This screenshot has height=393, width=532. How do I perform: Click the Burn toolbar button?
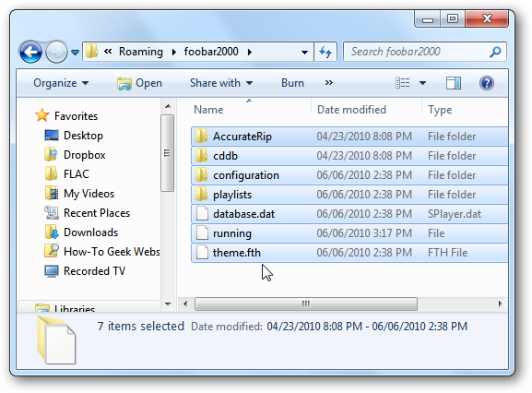click(x=292, y=83)
